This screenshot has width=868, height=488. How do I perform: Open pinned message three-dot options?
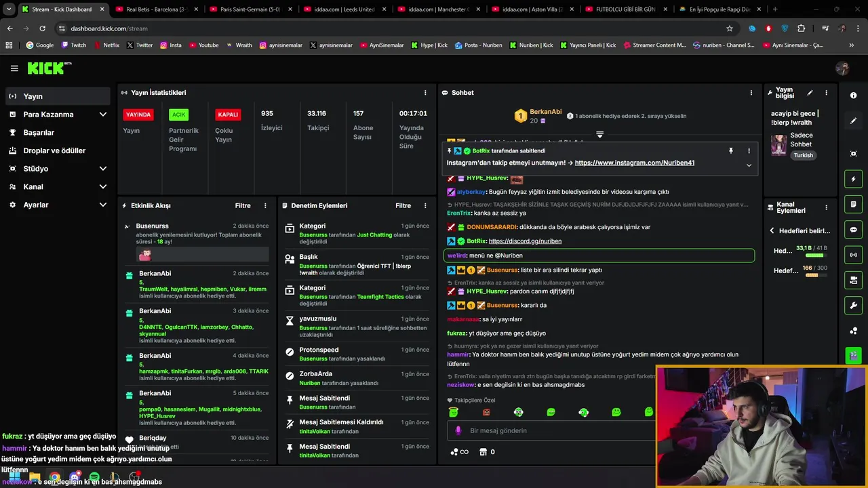click(749, 150)
